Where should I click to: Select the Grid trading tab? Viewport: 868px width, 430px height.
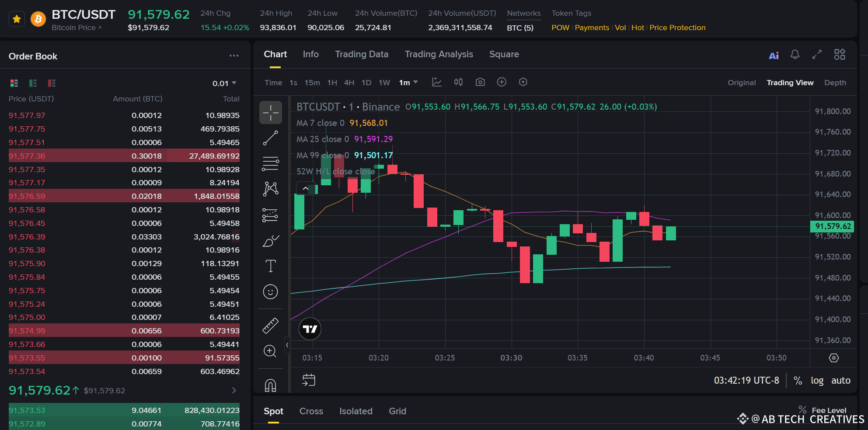[397, 411]
